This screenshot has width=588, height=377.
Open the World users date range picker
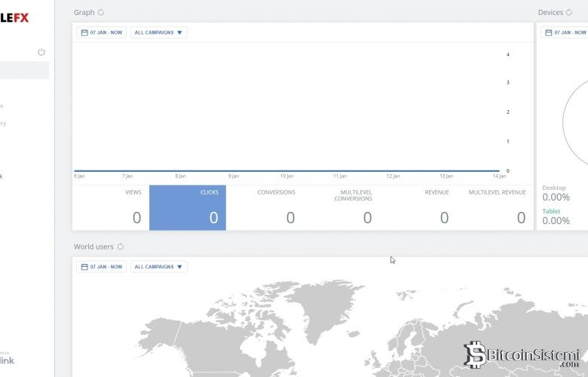click(x=101, y=267)
